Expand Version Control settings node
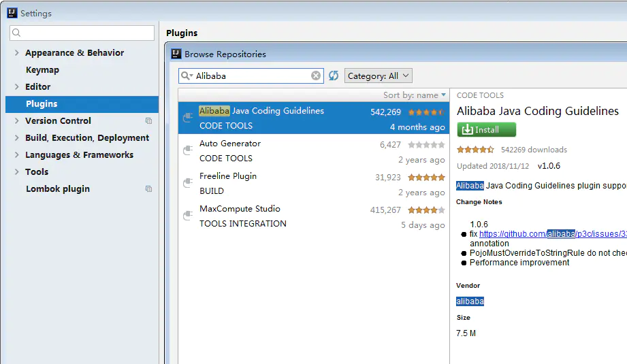 (x=17, y=120)
